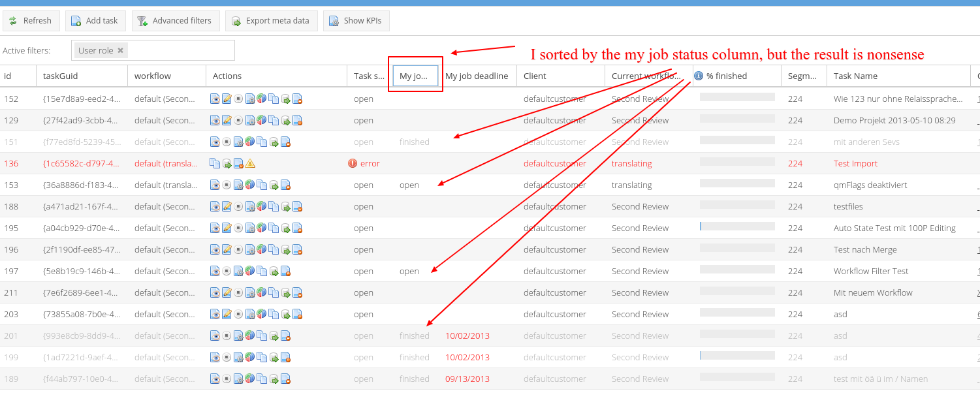
Task: Click the round stop icon for task 188
Action: click(238, 207)
